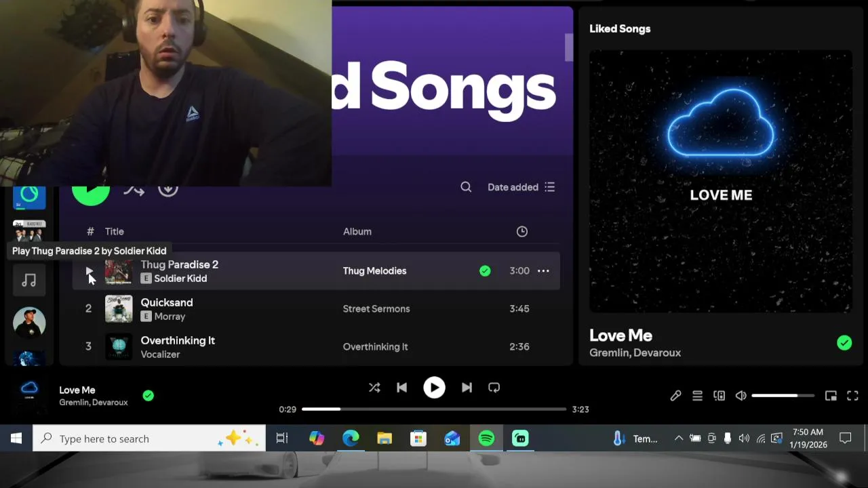Image resolution: width=868 pixels, height=488 pixels.
Task: Open the miniplayer
Action: (x=831, y=396)
